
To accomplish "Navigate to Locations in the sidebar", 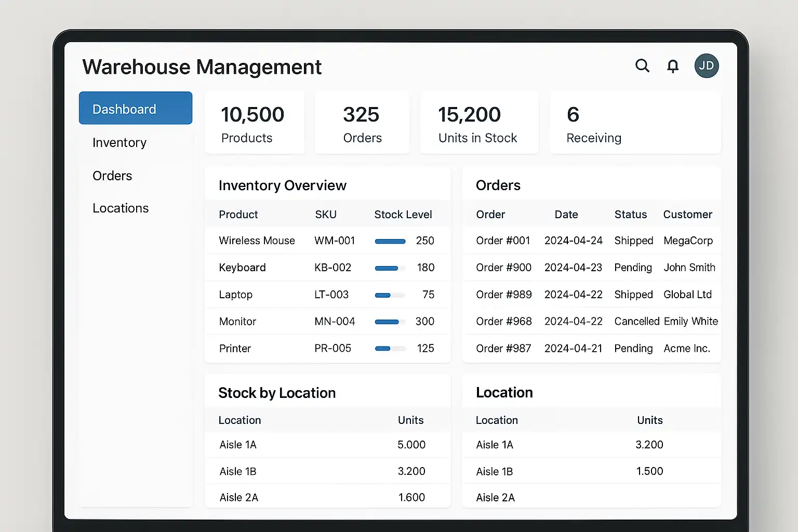I will (121, 208).
